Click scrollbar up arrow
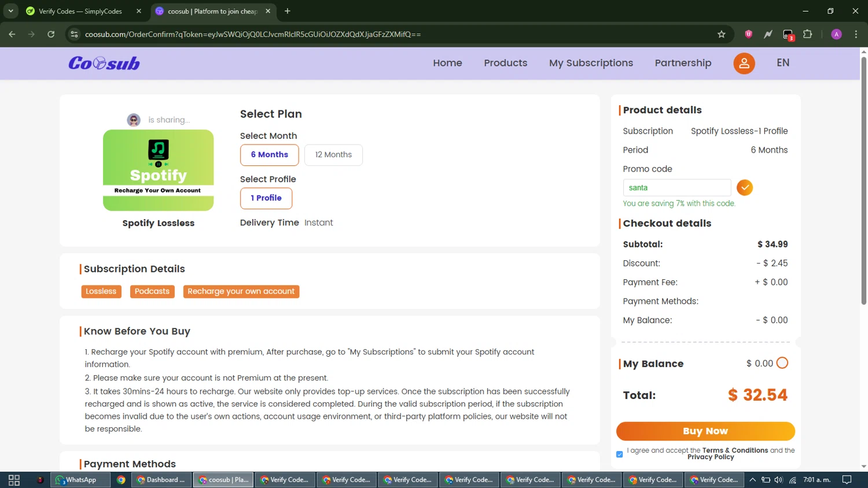 (x=863, y=51)
